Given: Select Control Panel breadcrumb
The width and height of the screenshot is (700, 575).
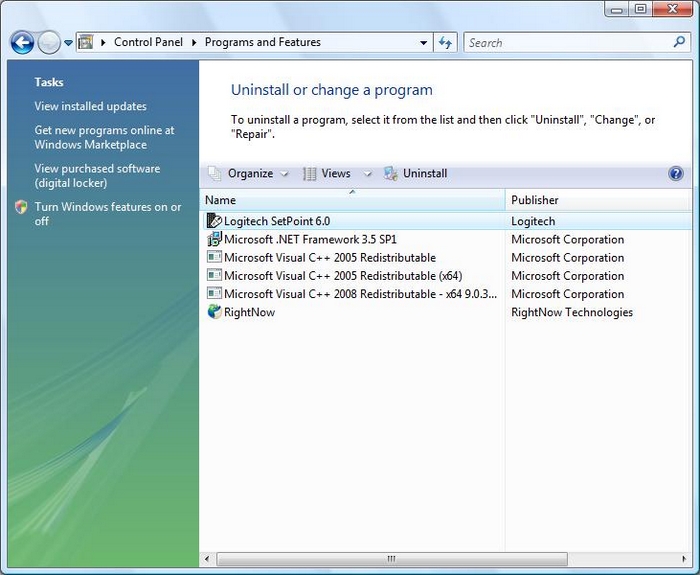Looking at the screenshot, I should pos(148,42).
